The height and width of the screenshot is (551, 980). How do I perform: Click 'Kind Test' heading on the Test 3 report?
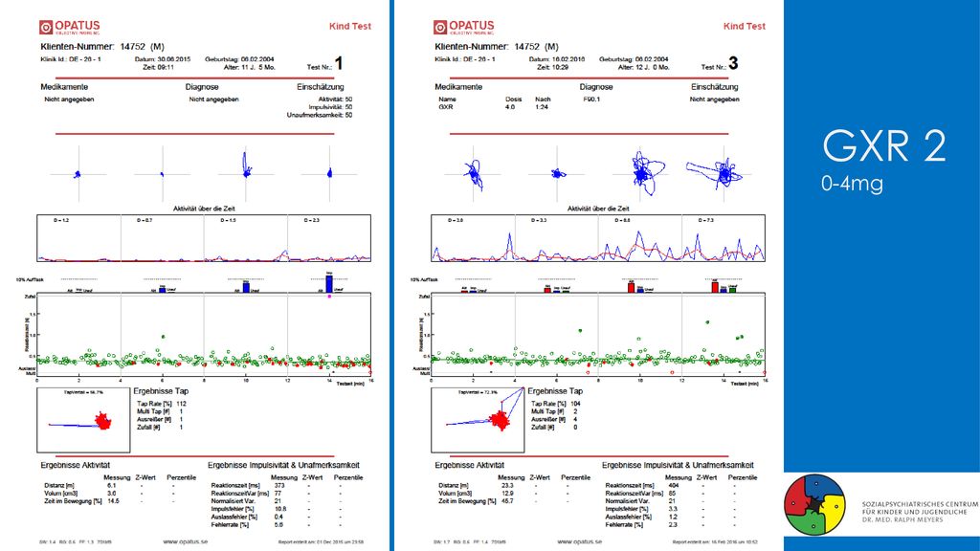pos(745,26)
